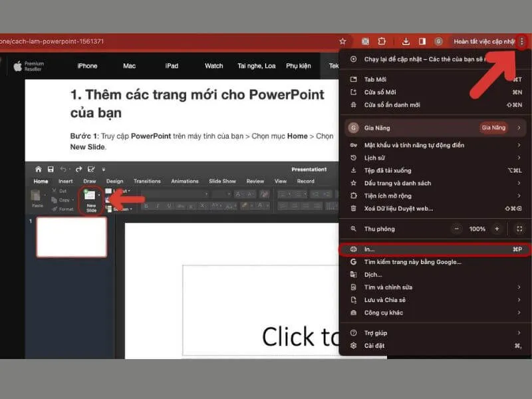
Task: Click the screenshot icon next to star
Action: point(365,41)
